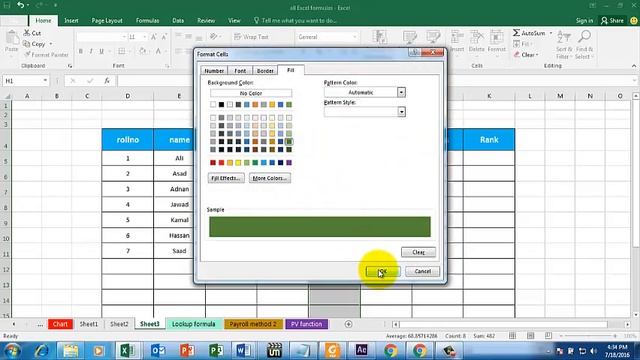Open the Page Layout ribbon tab

tap(107, 20)
